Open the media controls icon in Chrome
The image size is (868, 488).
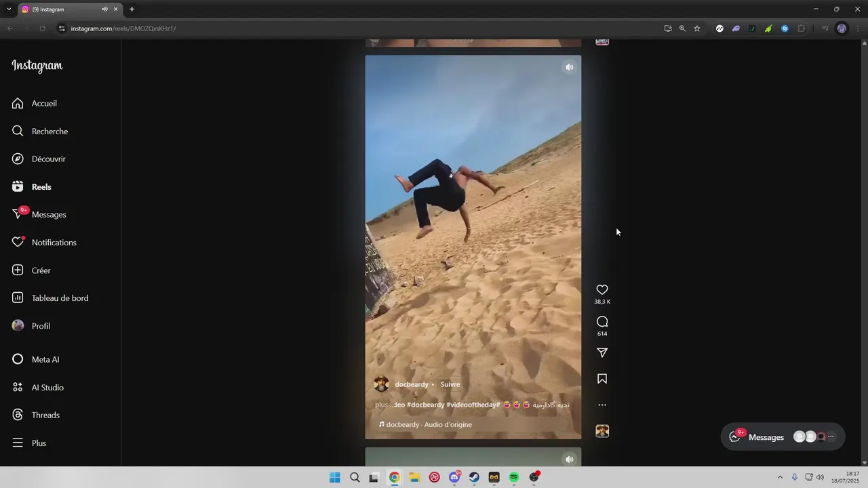pyautogui.click(x=825, y=28)
